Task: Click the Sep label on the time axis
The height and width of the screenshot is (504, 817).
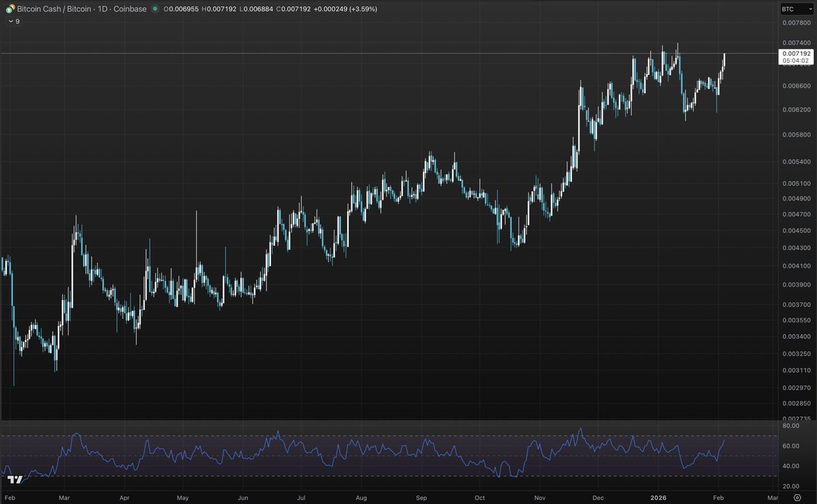Action: (x=420, y=498)
